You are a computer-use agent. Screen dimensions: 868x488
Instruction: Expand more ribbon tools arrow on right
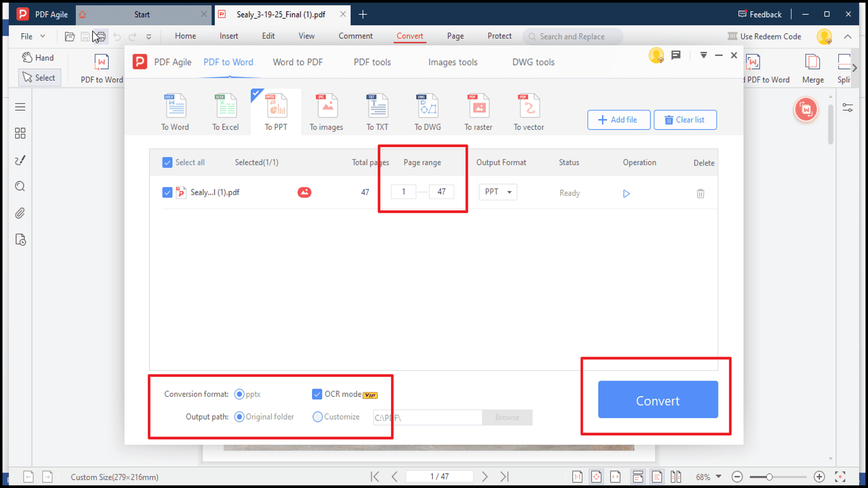pyautogui.click(x=854, y=68)
